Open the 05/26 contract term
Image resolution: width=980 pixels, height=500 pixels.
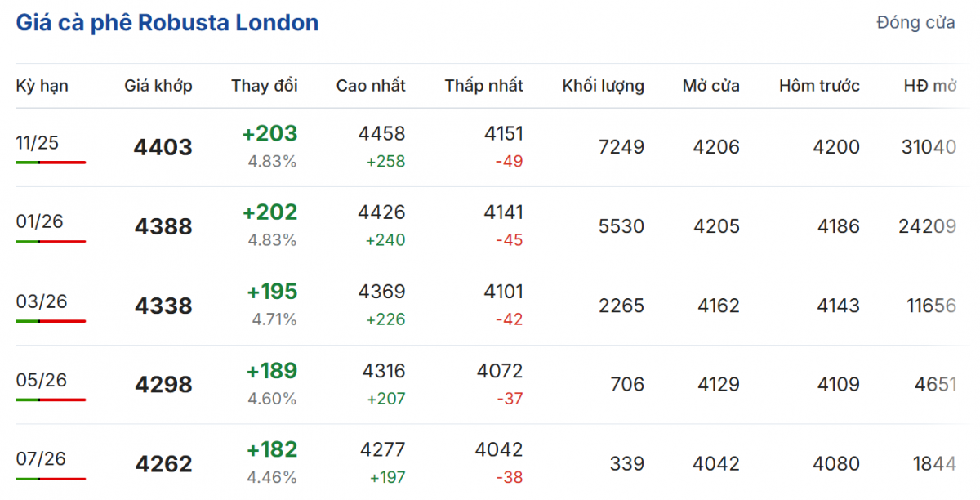coord(42,381)
